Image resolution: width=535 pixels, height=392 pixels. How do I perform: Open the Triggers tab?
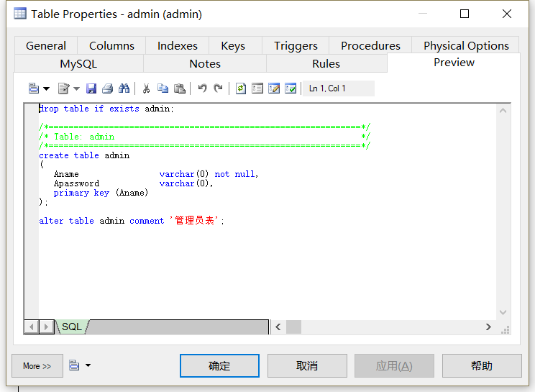(296, 46)
